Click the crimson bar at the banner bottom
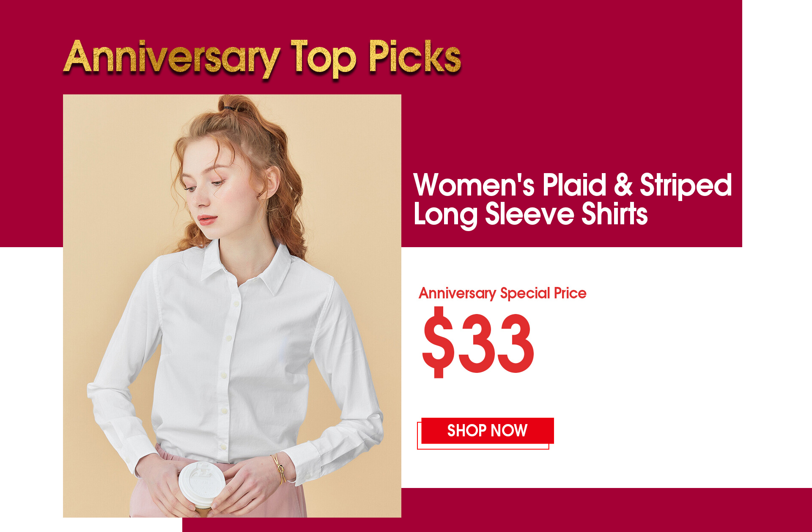The height and width of the screenshot is (532, 812). click(497, 510)
